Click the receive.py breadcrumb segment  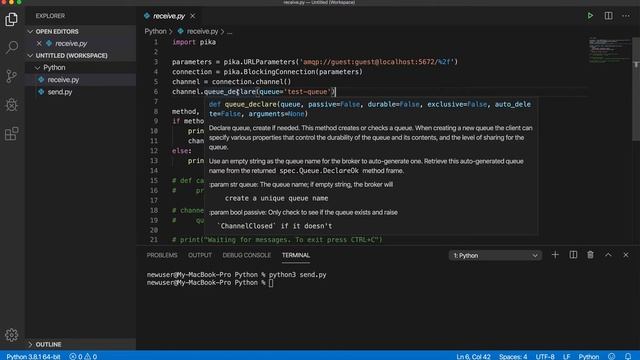tap(202, 31)
